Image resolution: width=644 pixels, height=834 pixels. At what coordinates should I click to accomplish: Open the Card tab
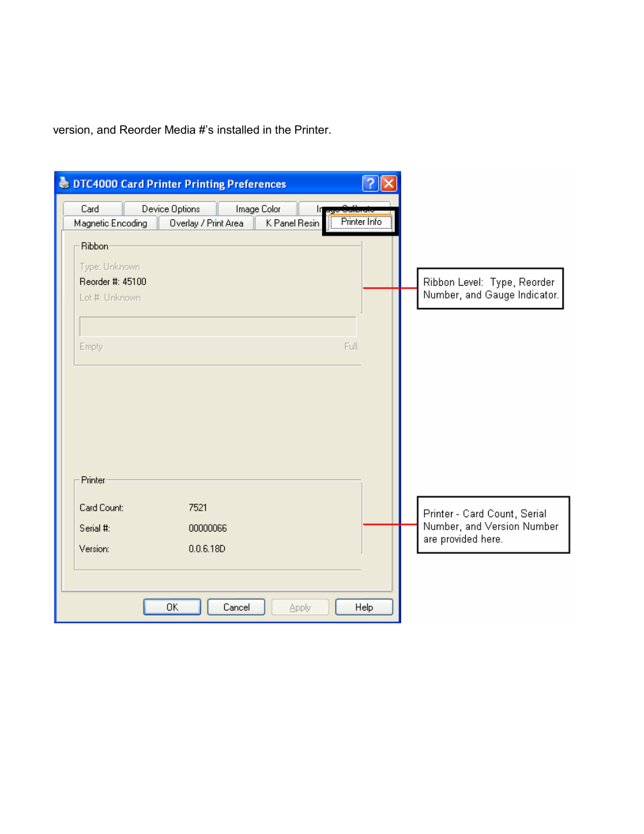[x=92, y=209]
